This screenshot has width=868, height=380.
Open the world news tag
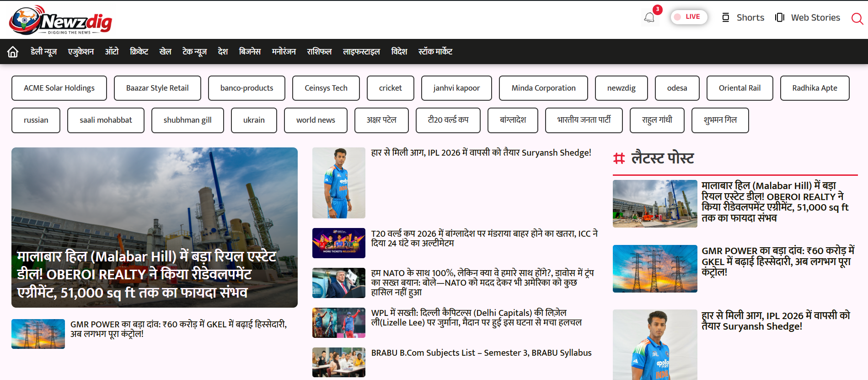pyautogui.click(x=316, y=120)
